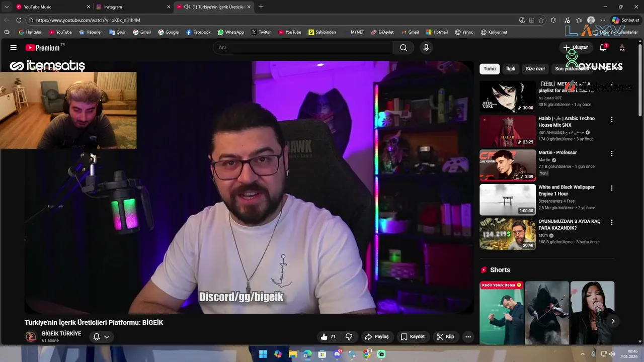Open the Sahibinden bookmark

(322, 32)
